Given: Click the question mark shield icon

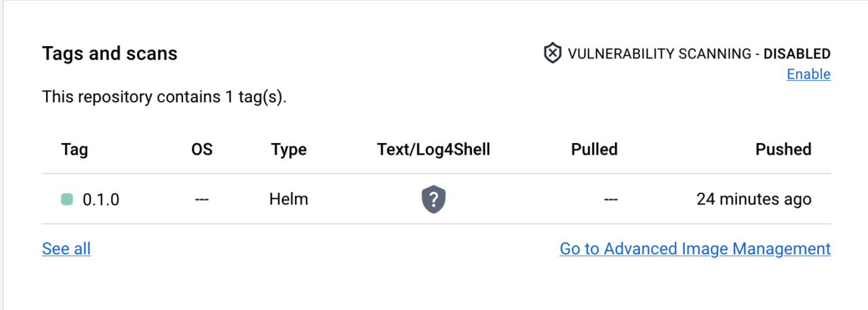Looking at the screenshot, I should tap(433, 199).
